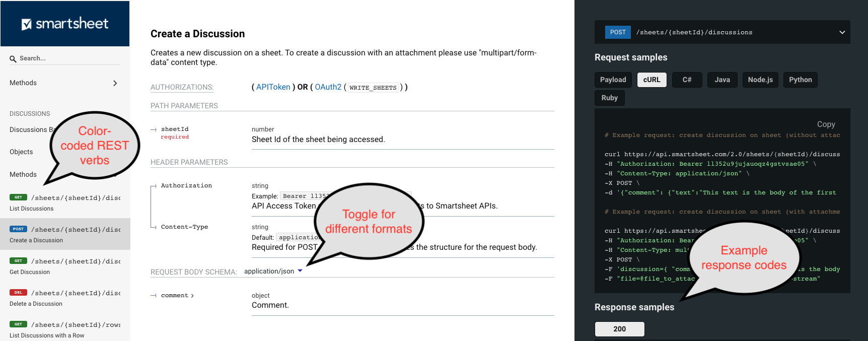The width and height of the screenshot is (868, 341).
Task: Expand the comment object parameter
Action: (177, 296)
